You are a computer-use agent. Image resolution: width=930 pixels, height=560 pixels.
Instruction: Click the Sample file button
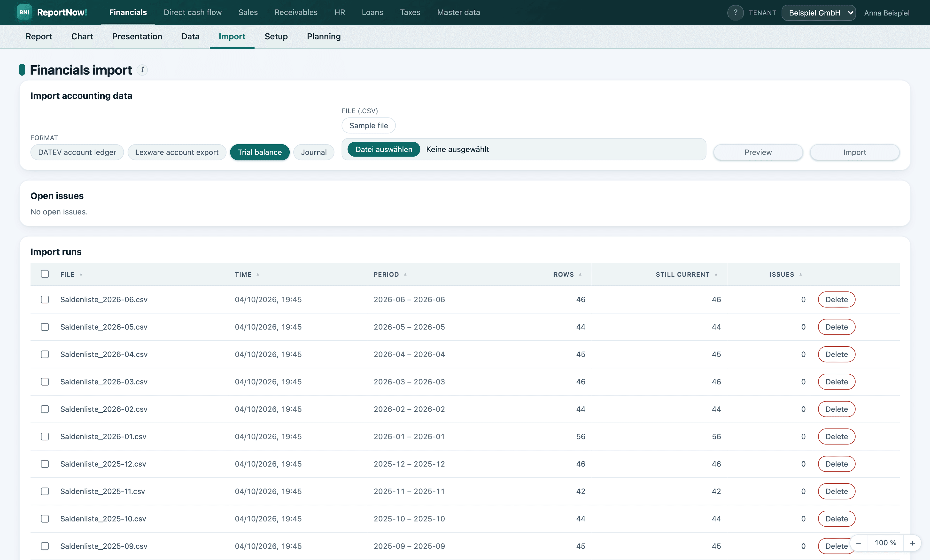pyautogui.click(x=368, y=126)
